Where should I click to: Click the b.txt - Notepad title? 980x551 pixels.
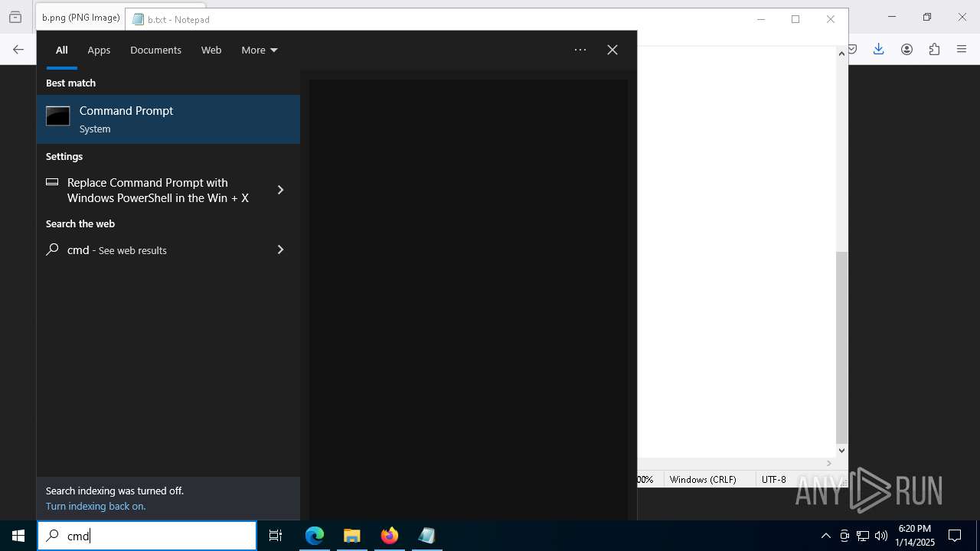178,20
